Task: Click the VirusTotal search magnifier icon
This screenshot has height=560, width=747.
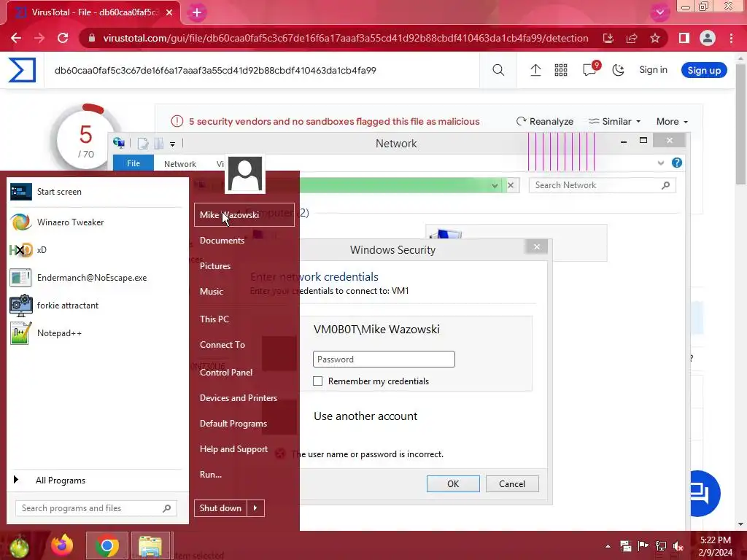Action: coord(498,70)
